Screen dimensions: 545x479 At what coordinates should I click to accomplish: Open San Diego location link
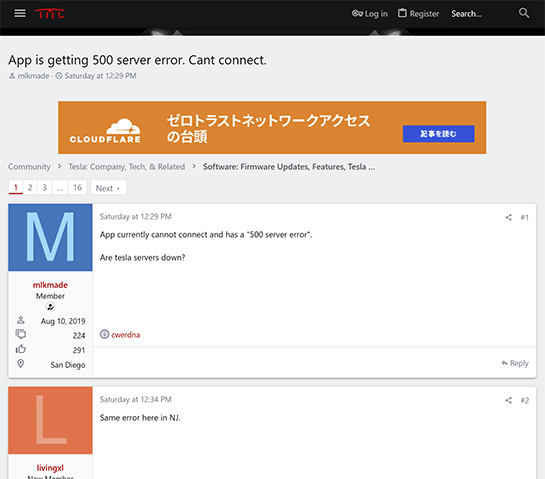pos(68,365)
